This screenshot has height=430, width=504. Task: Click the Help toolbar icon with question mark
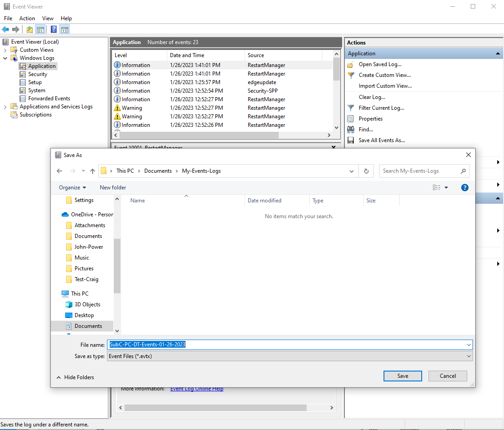[54, 30]
